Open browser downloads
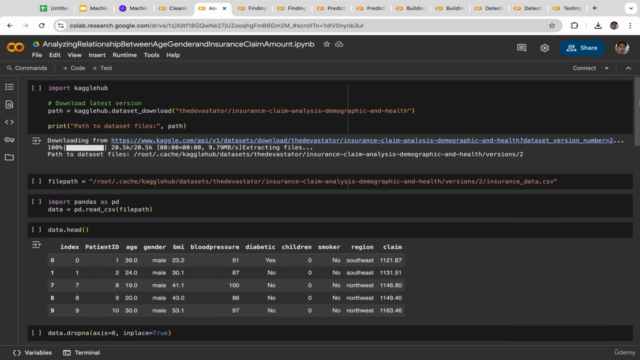Screen dimensions: 640x360 coord(598,25)
